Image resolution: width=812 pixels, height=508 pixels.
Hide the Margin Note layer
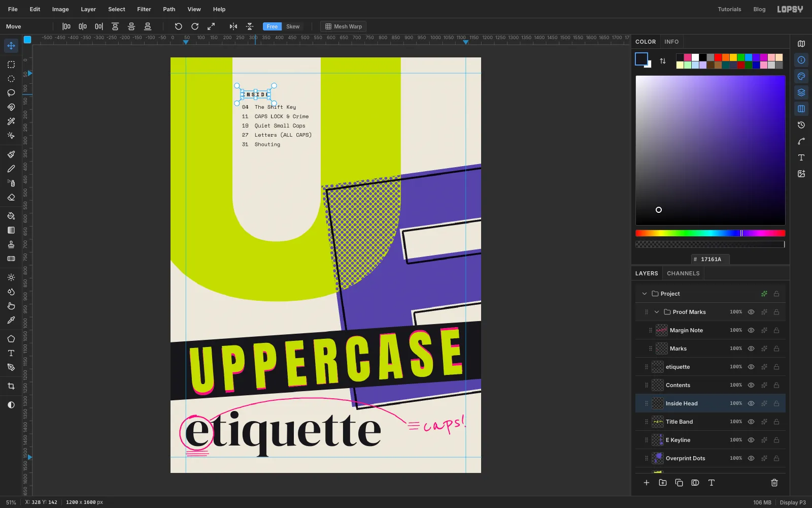point(751,330)
